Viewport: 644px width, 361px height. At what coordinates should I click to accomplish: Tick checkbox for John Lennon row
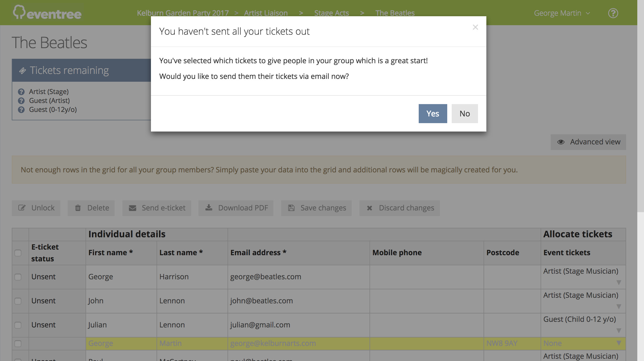[18, 301]
